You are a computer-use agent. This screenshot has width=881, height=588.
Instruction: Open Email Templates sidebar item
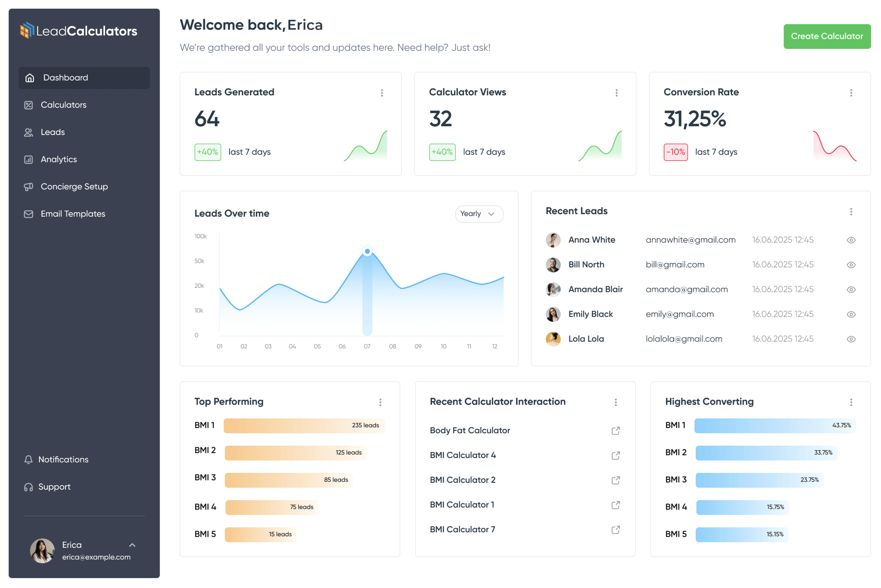(73, 214)
